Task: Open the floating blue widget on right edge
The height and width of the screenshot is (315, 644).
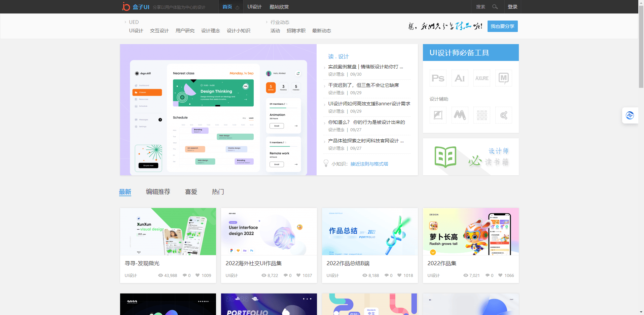Action: click(x=630, y=115)
